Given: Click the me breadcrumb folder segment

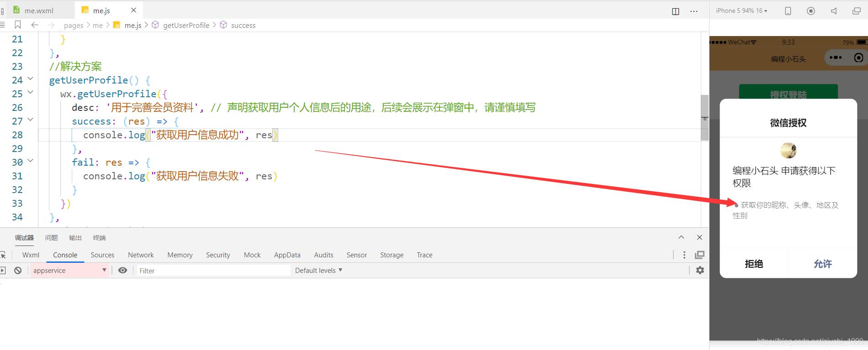Looking at the screenshot, I should (x=98, y=26).
